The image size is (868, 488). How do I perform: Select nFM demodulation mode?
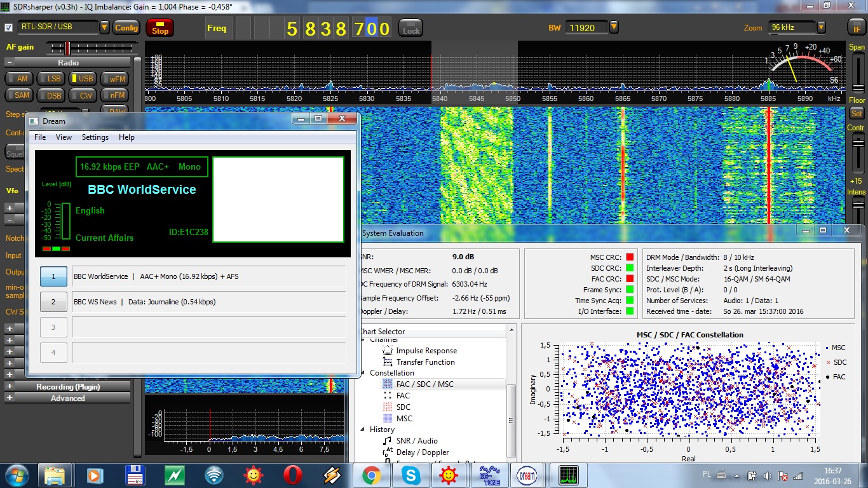[114, 95]
